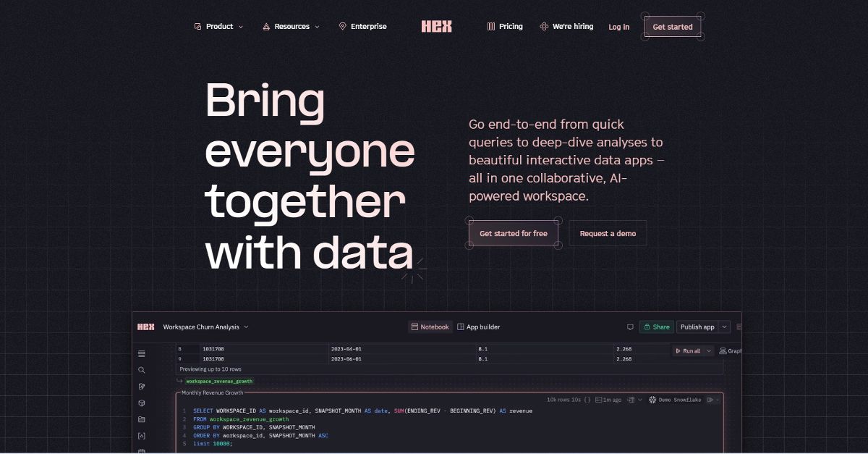Click the graph view icon beside Run all
This screenshot has width=868, height=454.
[x=723, y=350]
